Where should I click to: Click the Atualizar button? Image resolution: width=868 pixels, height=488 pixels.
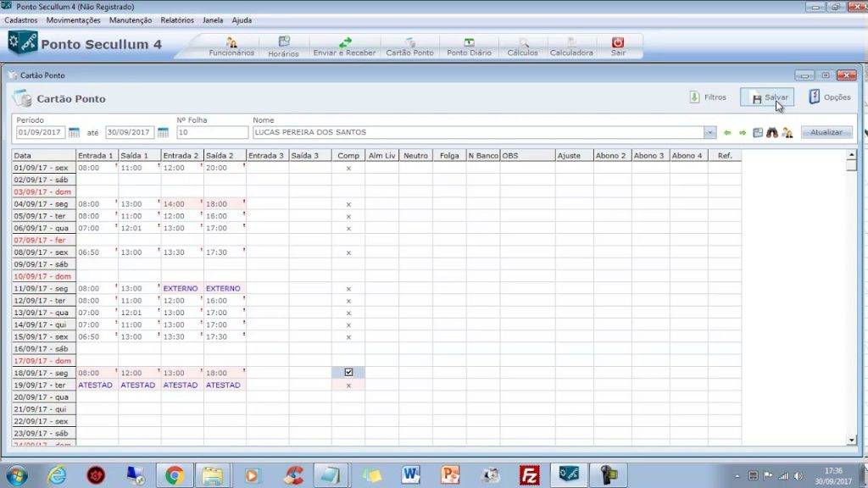click(x=826, y=132)
